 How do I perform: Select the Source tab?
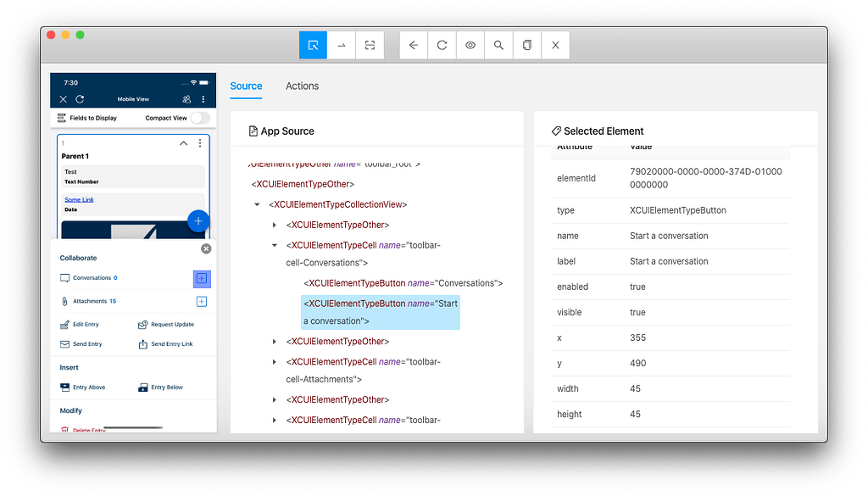[246, 86]
